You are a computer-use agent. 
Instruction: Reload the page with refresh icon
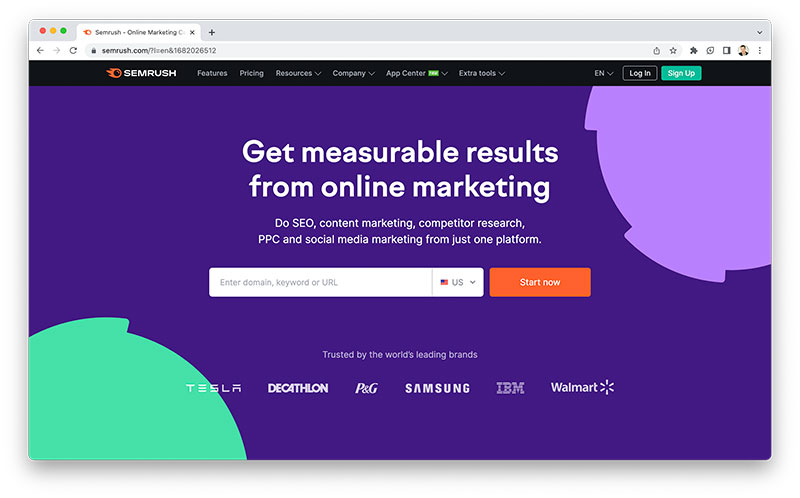(x=73, y=51)
